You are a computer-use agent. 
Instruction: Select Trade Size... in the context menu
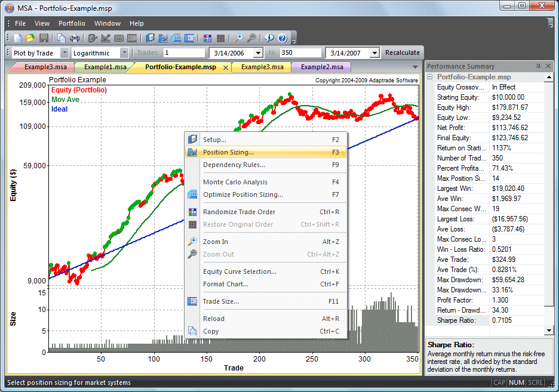(266, 301)
